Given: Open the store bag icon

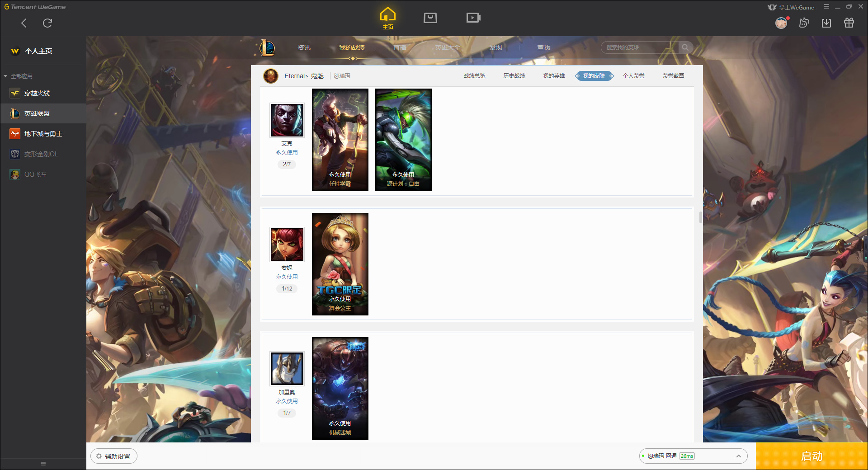Looking at the screenshot, I should pos(430,18).
